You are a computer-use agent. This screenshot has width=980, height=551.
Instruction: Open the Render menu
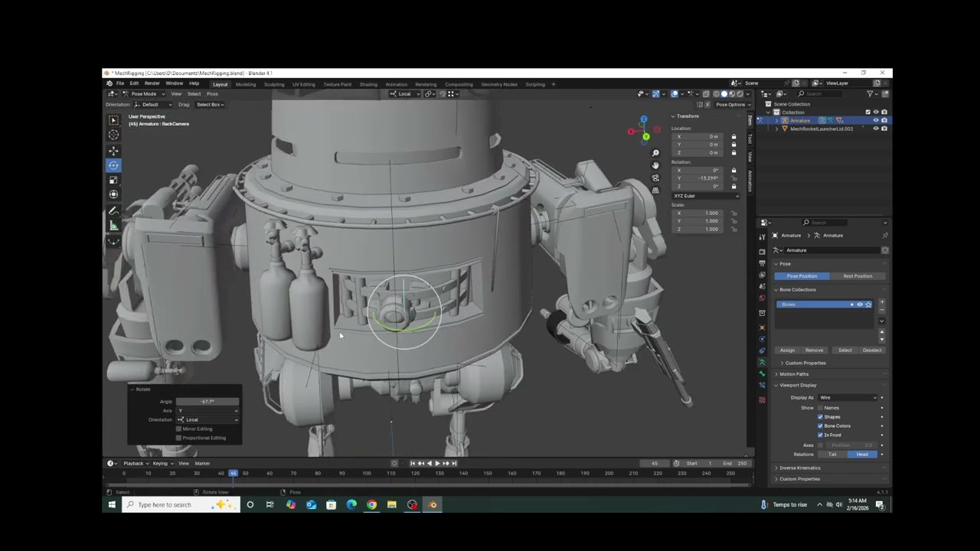[152, 83]
